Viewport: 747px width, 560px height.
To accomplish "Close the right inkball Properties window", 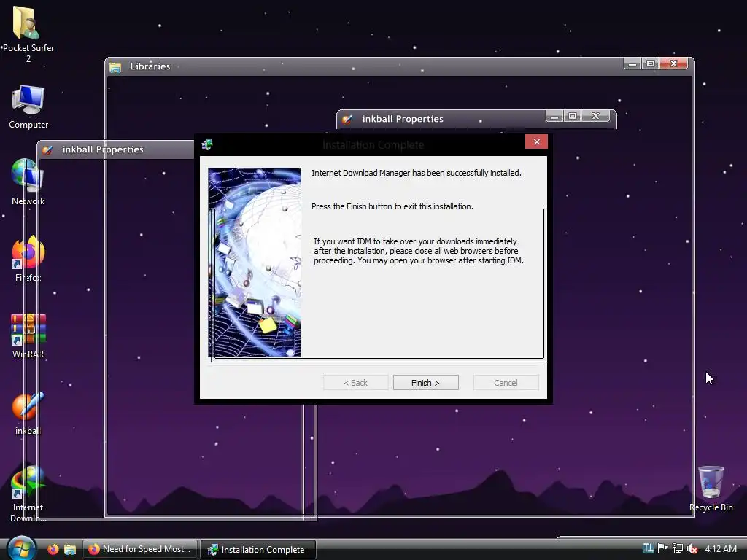I will tap(595, 116).
